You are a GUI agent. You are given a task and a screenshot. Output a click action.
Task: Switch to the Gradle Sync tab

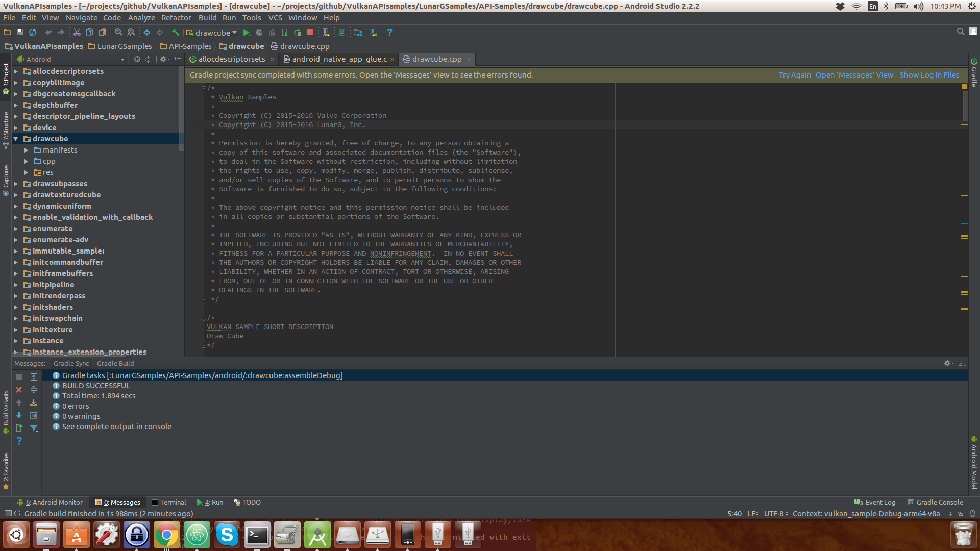coord(71,363)
